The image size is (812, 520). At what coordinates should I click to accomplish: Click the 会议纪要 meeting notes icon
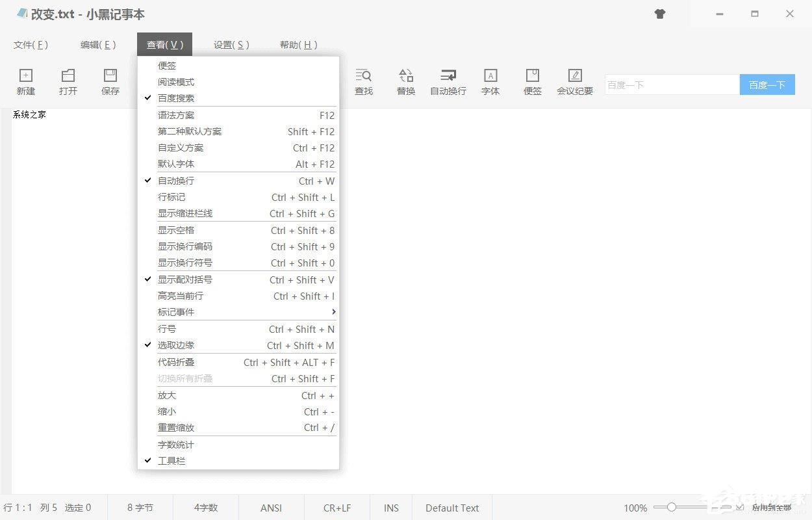point(575,75)
